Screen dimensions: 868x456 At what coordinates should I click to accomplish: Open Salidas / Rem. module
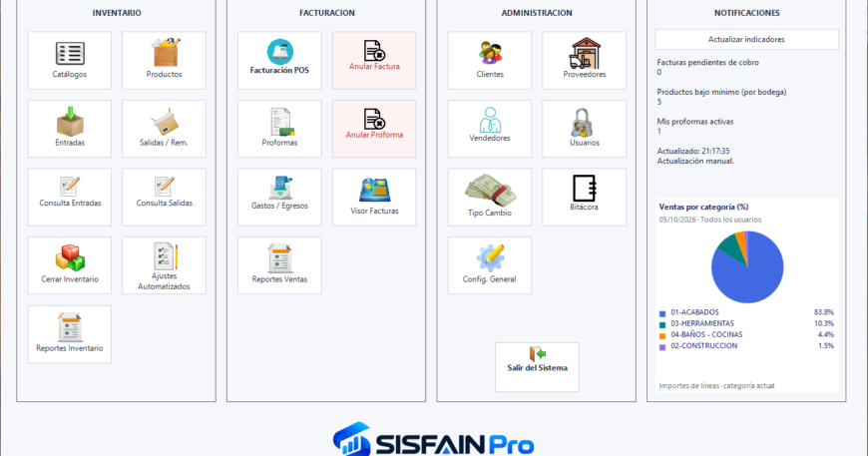click(164, 129)
